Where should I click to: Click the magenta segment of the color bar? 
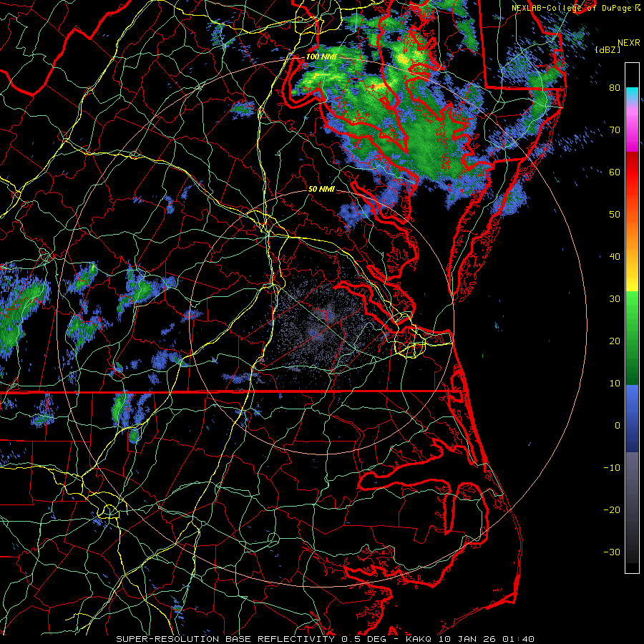(x=632, y=132)
